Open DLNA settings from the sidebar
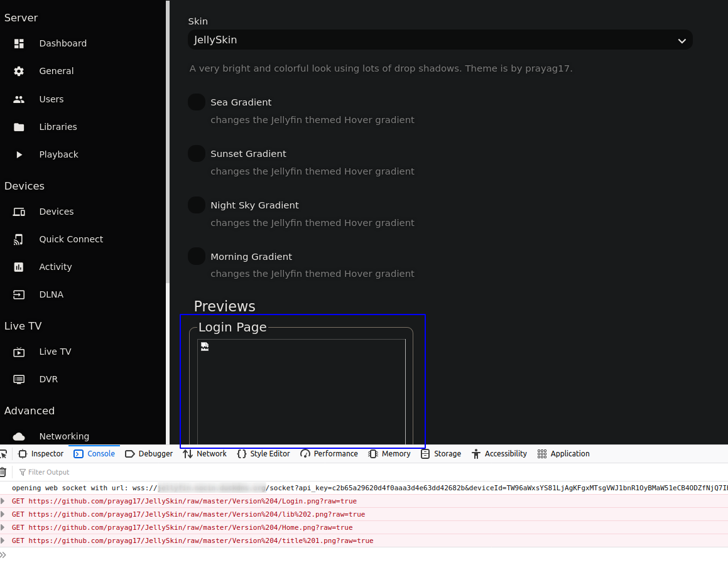Image resolution: width=728 pixels, height=570 pixels. (18, 294)
